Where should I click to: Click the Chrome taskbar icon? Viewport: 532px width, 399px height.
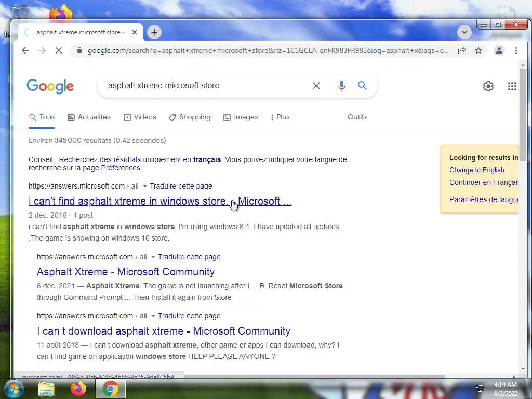pos(111,389)
